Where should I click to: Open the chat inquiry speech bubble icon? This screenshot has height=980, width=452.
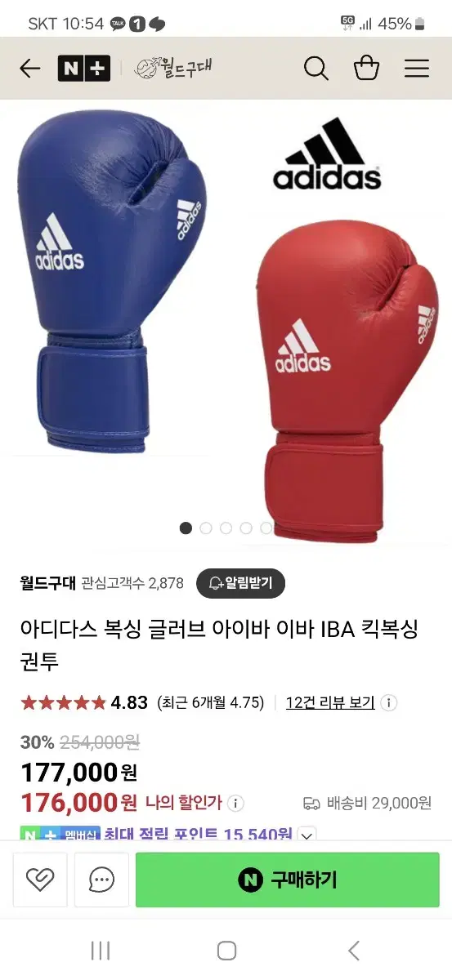pyautogui.click(x=102, y=880)
